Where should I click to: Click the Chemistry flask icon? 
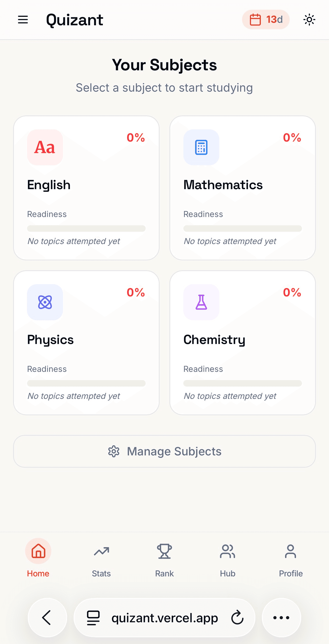pos(201,302)
